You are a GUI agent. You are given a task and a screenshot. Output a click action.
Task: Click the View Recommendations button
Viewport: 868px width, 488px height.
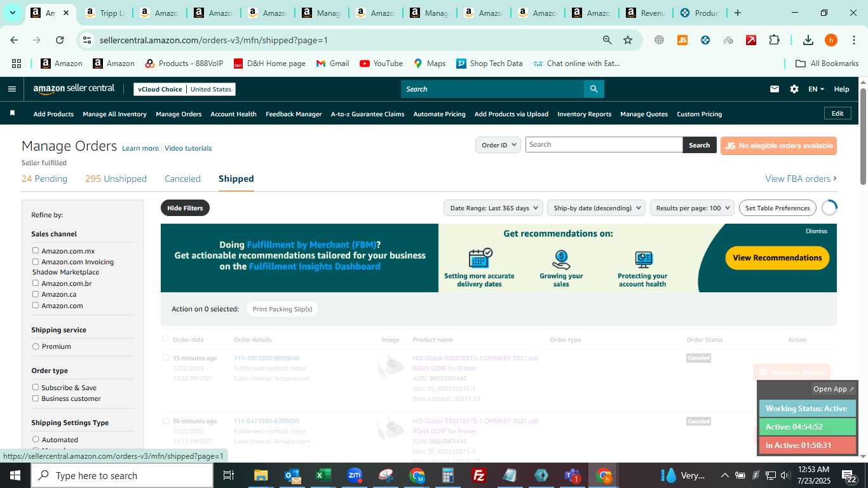(x=777, y=257)
